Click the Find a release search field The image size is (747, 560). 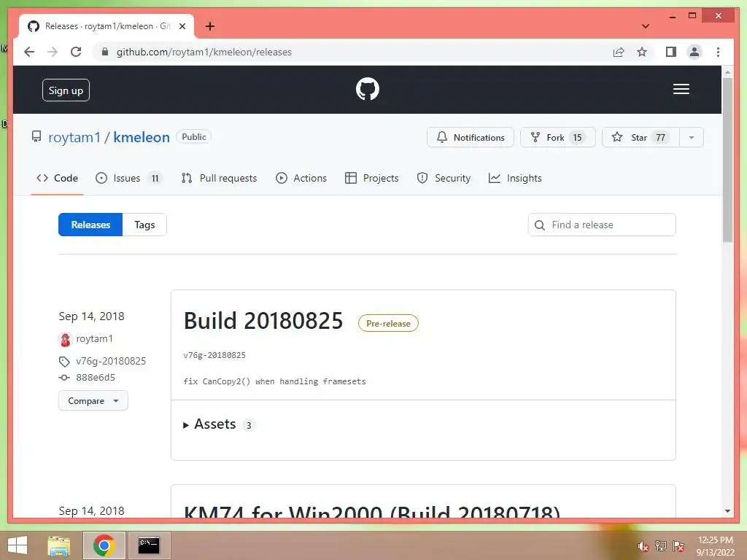pos(602,225)
